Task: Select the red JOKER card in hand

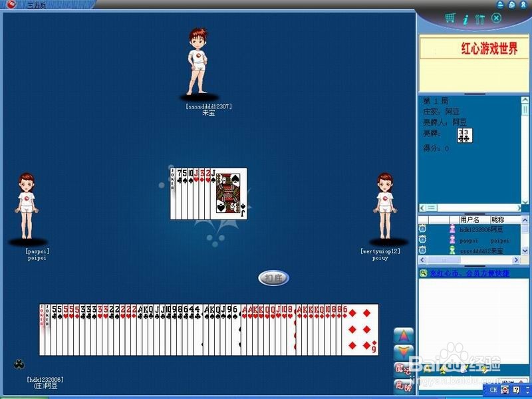Action: tap(42, 329)
